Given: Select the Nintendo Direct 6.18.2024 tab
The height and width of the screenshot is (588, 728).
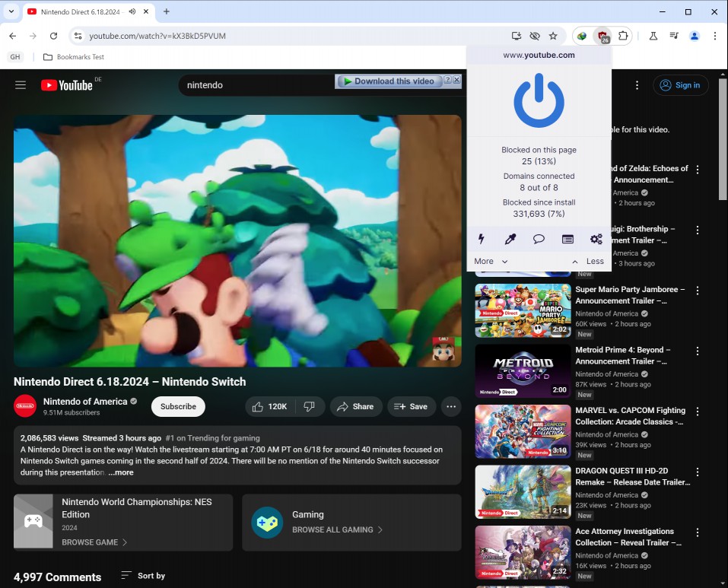Looking at the screenshot, I should pos(79,11).
